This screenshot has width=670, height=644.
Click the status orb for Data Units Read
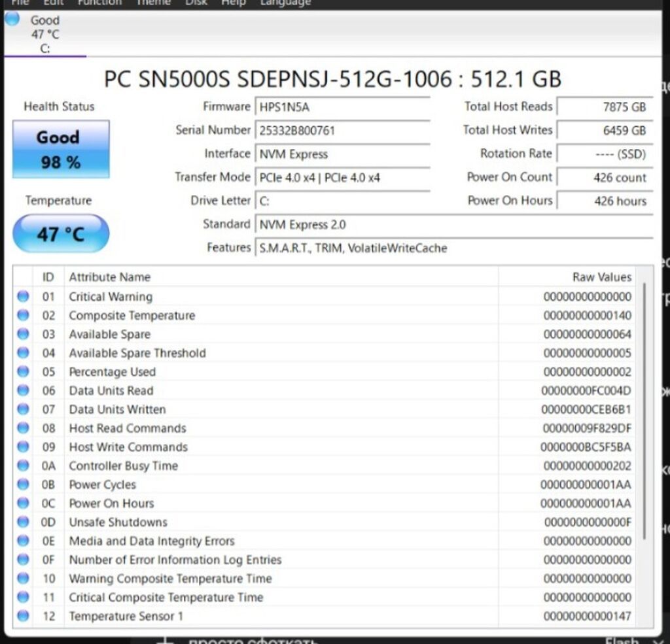coord(23,390)
